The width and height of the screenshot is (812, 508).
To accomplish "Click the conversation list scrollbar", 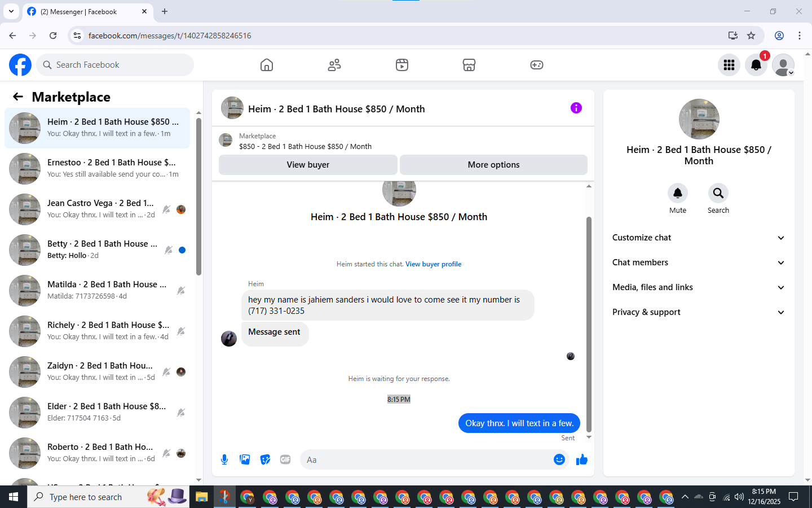I will 198,196.
